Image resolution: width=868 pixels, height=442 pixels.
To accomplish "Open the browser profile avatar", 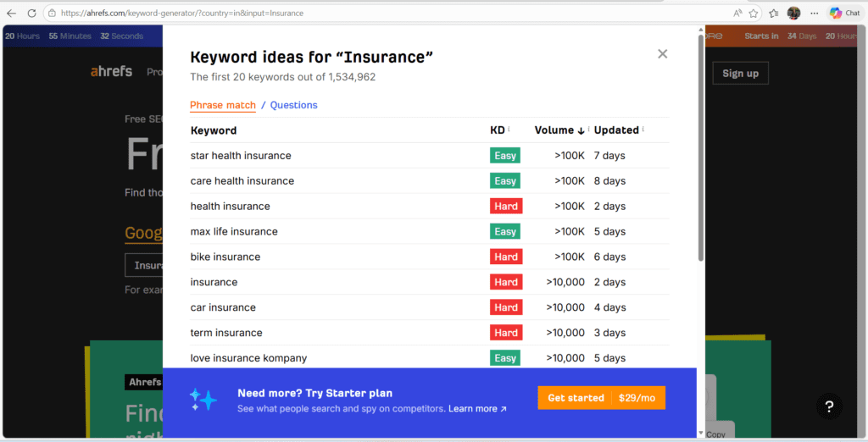I will pyautogui.click(x=793, y=13).
